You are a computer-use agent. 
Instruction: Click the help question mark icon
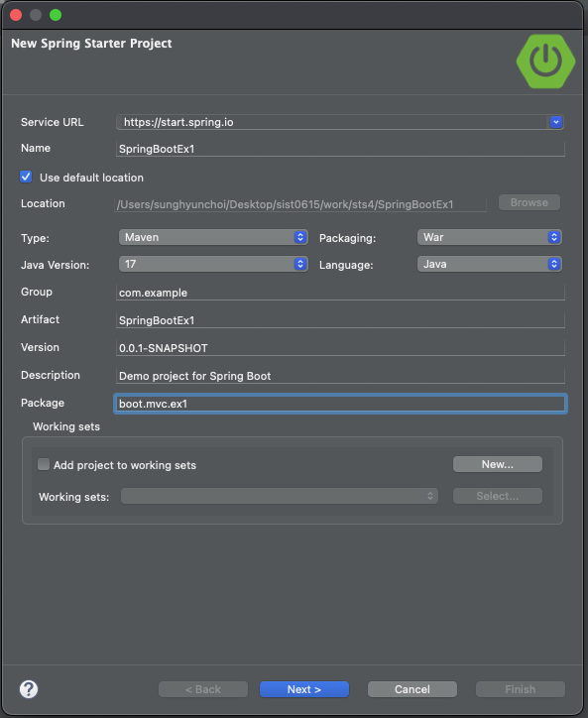(x=29, y=689)
